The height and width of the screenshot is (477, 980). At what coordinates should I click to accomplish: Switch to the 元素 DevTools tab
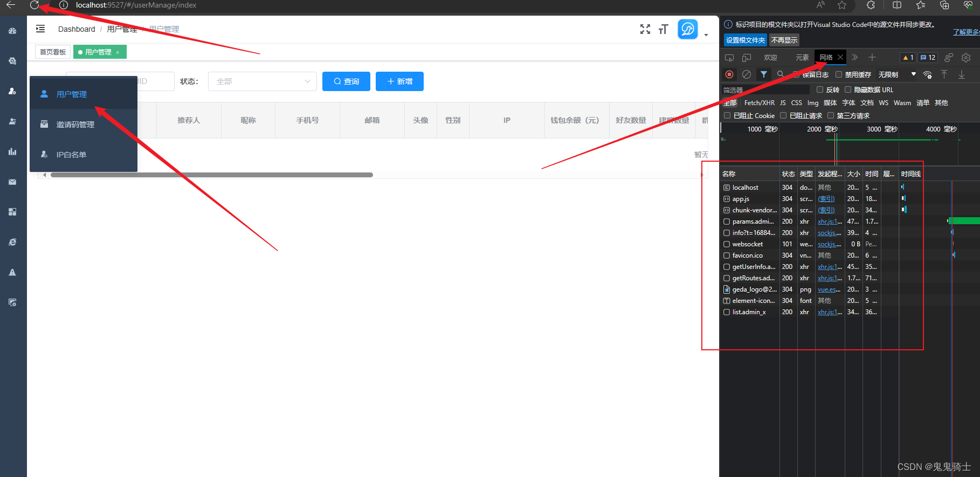[x=802, y=57]
